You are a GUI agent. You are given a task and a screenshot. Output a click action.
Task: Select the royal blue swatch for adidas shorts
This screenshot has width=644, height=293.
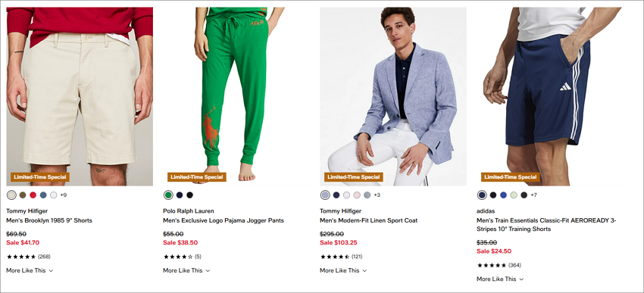tap(504, 195)
